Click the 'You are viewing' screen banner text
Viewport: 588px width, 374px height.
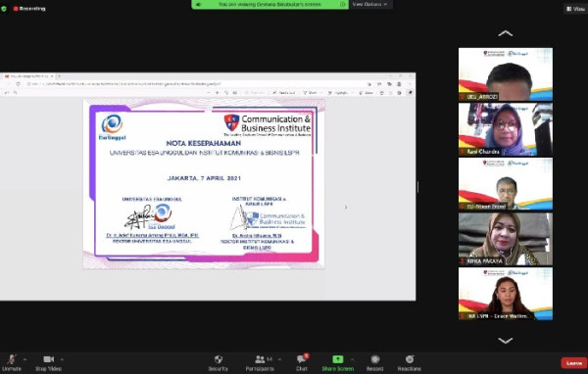pos(269,4)
